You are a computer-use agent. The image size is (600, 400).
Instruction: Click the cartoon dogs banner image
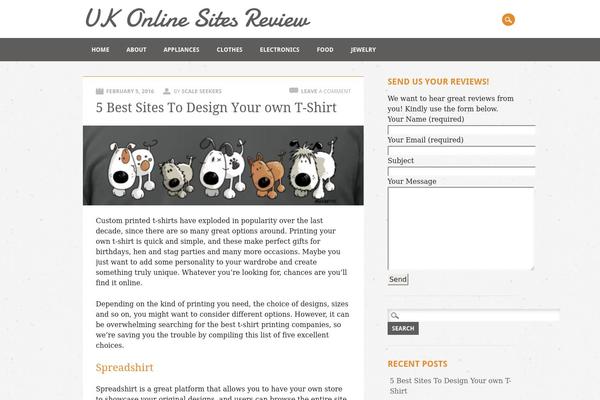223,165
